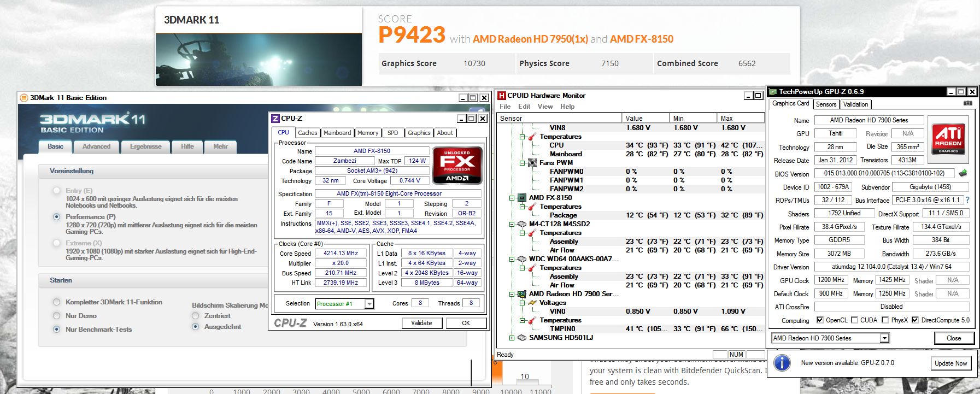Open the Processor #1 selection dropdown in CPU-Z

[369, 304]
